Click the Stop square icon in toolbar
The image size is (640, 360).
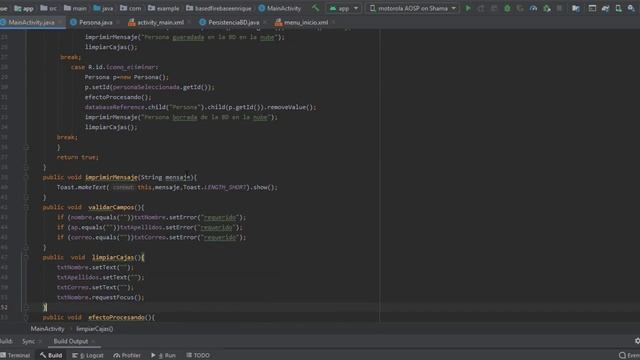tap(559, 8)
